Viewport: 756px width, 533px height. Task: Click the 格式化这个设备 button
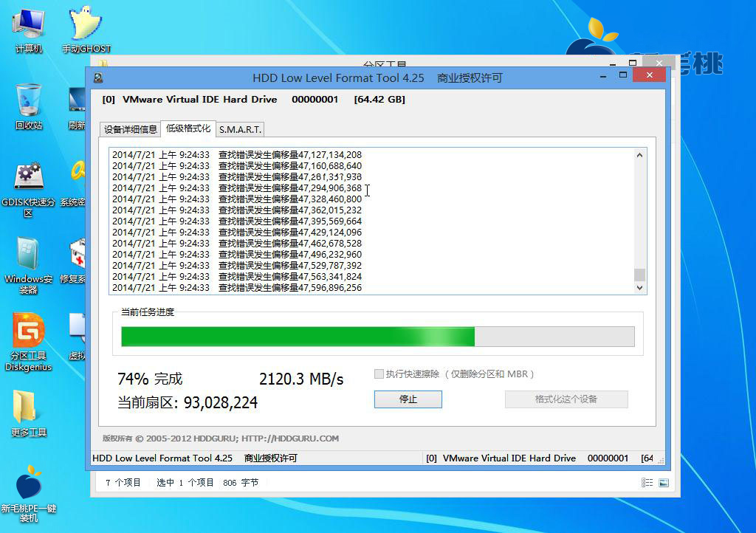coord(566,399)
